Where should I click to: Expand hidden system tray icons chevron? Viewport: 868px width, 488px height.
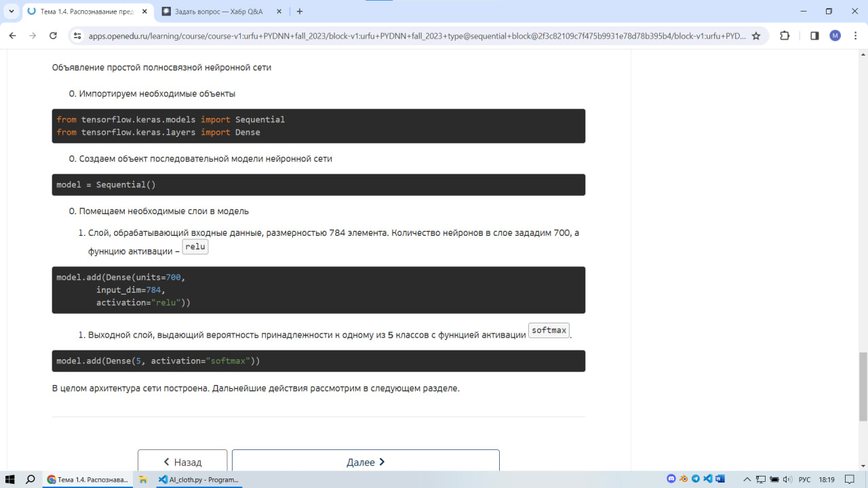click(747, 479)
